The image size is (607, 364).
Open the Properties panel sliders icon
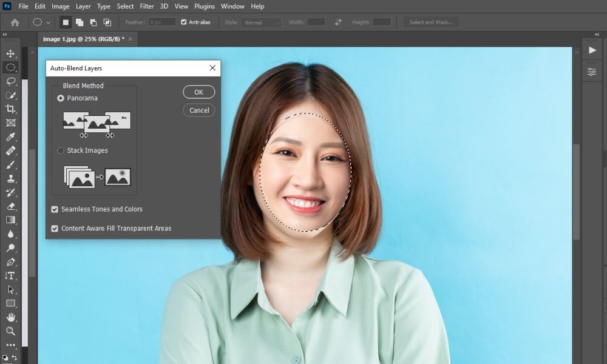[x=592, y=72]
